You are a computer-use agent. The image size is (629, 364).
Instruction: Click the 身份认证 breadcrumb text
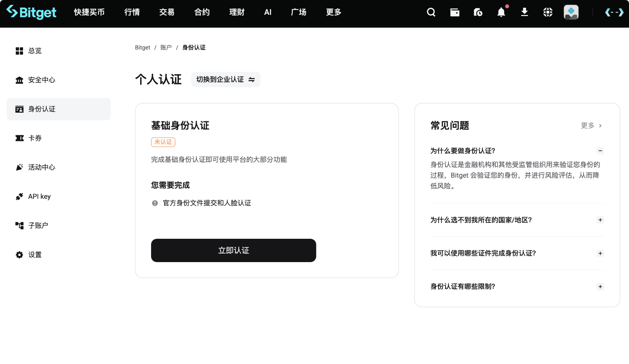click(194, 48)
